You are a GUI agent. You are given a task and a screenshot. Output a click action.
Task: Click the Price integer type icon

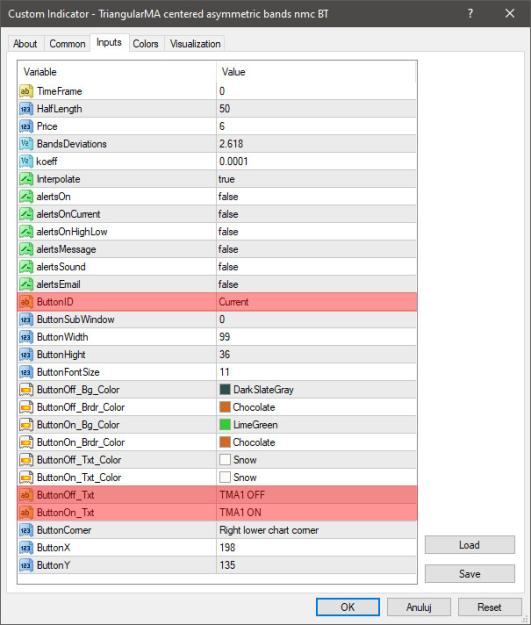point(26,126)
